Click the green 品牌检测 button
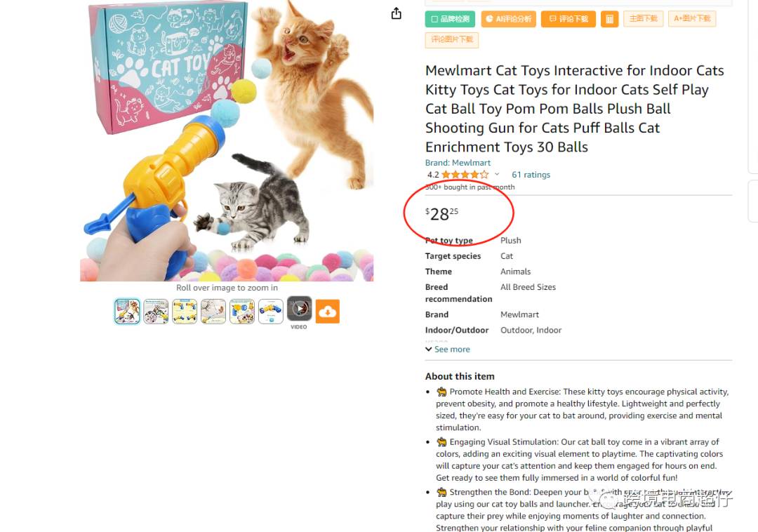This screenshot has width=758, height=532. click(x=450, y=19)
